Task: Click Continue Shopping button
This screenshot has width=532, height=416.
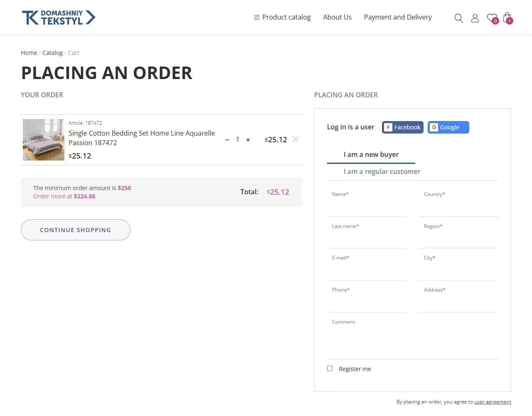Action: click(x=76, y=230)
